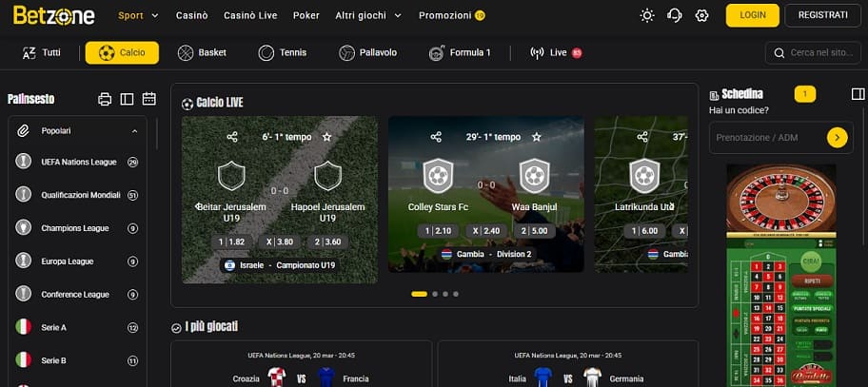Open Gambia Division 2 tag under Colley Stars
868x387 pixels.
(486, 254)
